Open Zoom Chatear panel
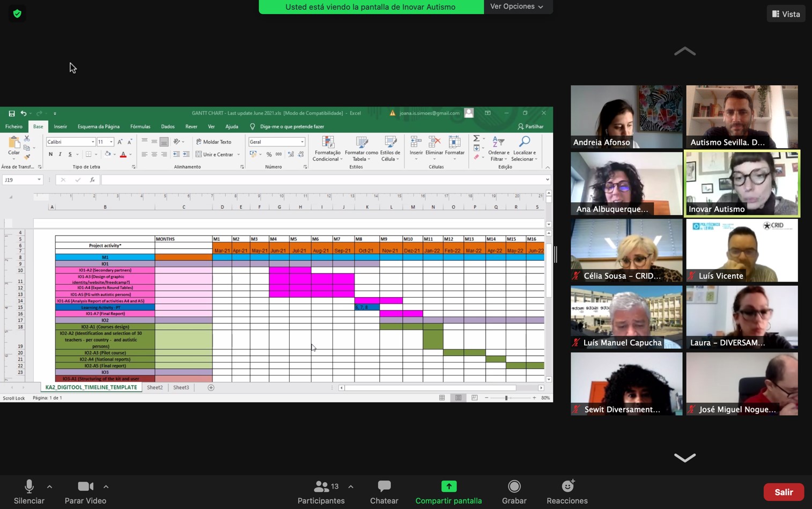Screen dimensions: 812x509 tap(384, 492)
